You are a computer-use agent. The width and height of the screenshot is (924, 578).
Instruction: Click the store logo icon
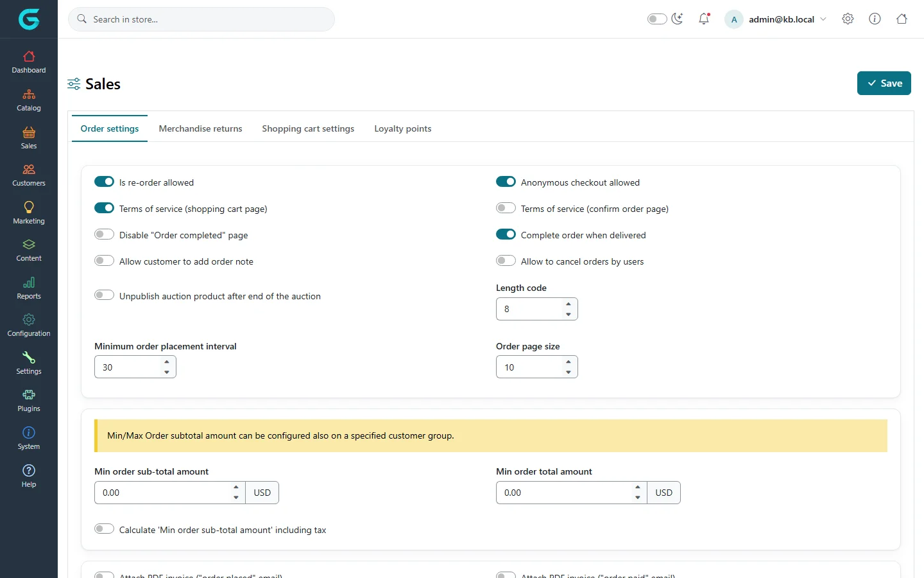(x=29, y=19)
